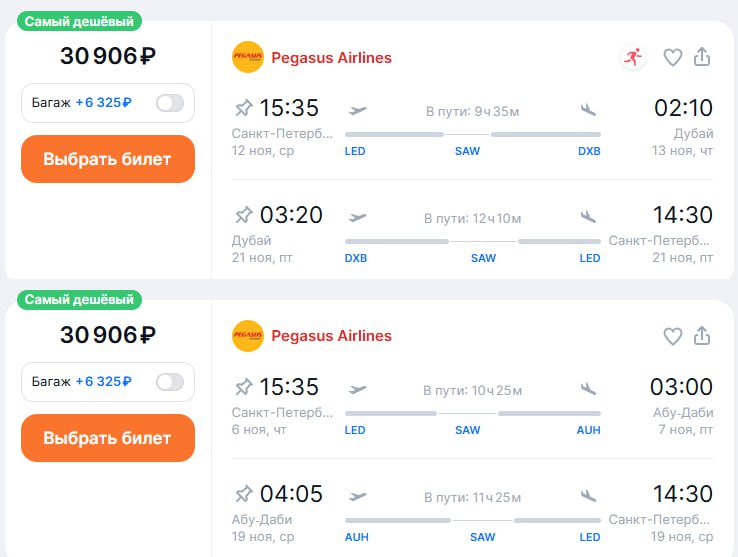Click heart icon on Abu Dhabi flight card
The image size is (738, 557).
[x=672, y=336]
